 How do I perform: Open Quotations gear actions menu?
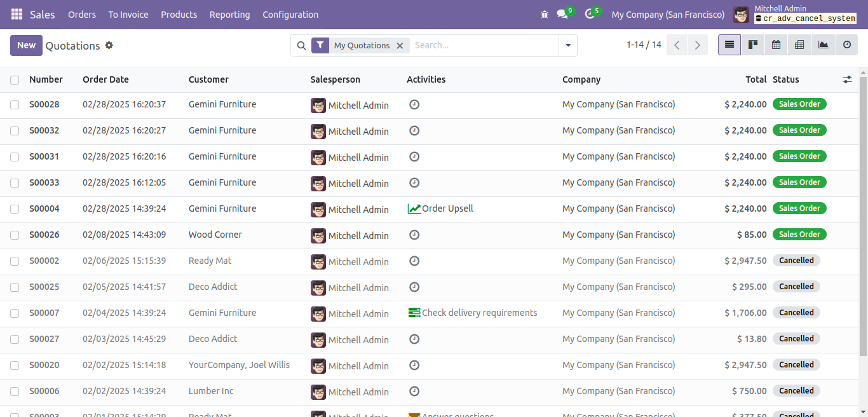click(x=109, y=45)
